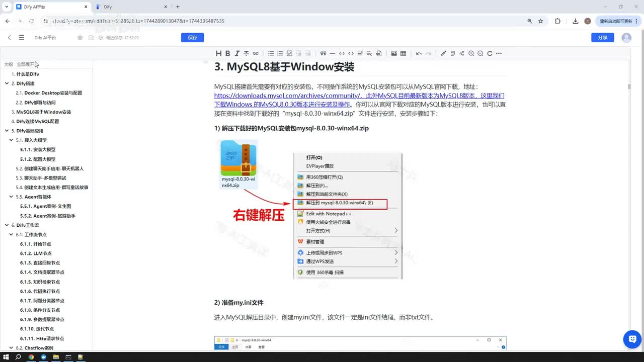Apply heading format with H icon
The image size is (644, 362).
[x=218, y=53]
